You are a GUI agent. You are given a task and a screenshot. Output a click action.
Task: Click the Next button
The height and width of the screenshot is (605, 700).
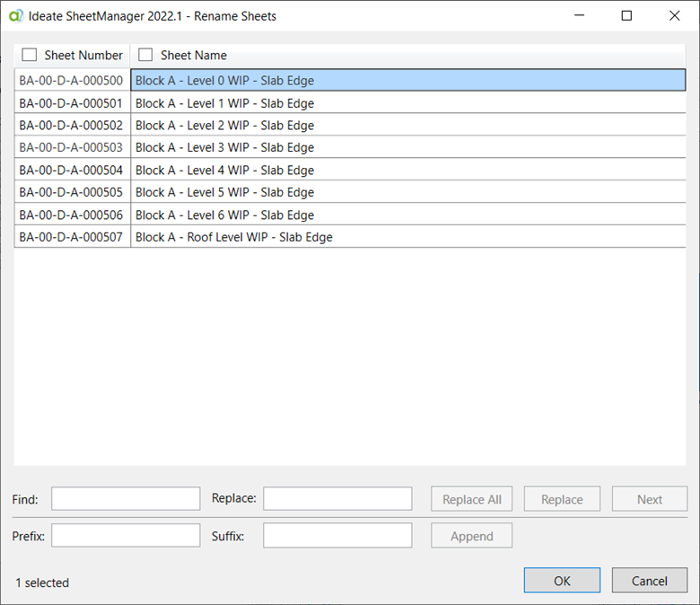(x=650, y=499)
